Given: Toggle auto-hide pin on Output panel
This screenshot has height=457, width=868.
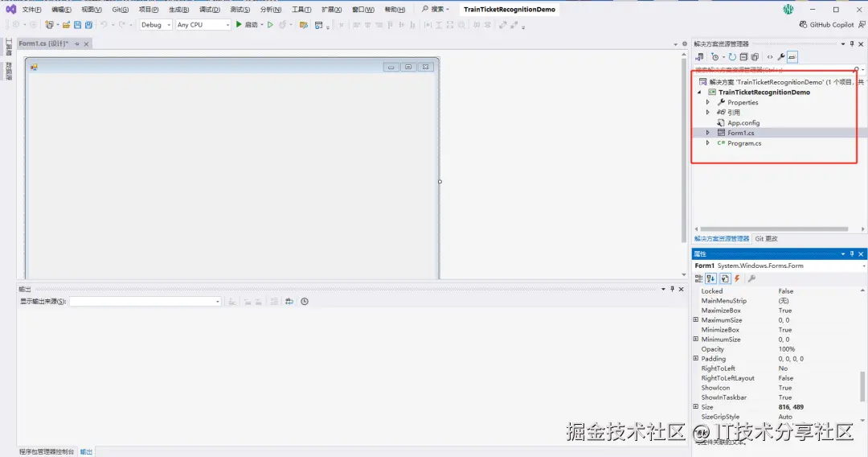Looking at the screenshot, I should click(673, 289).
